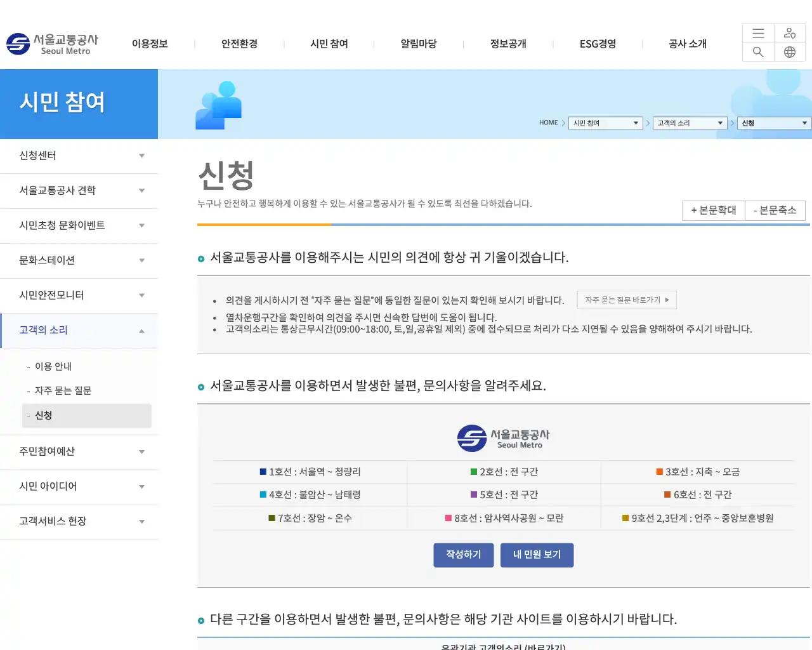This screenshot has height=650, width=812.
Task: Click text '6호선 : 전 구간'
Action: (x=702, y=494)
